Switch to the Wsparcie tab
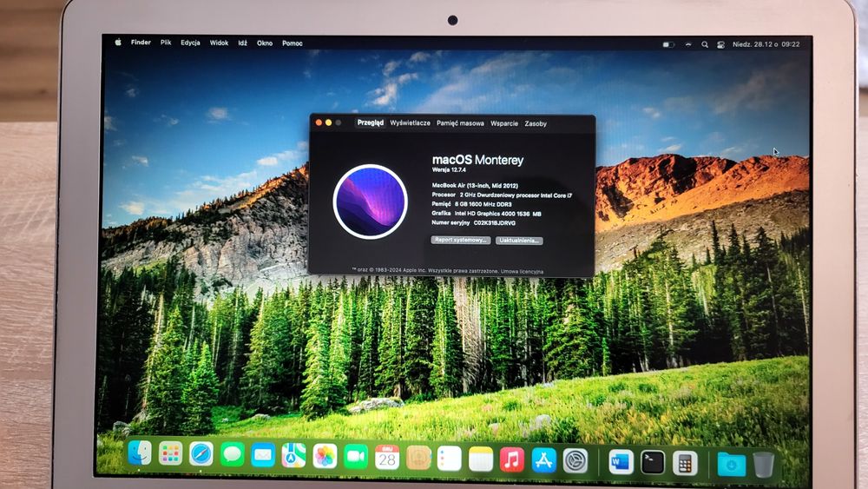Image resolution: width=868 pixels, height=489 pixels. (x=504, y=123)
